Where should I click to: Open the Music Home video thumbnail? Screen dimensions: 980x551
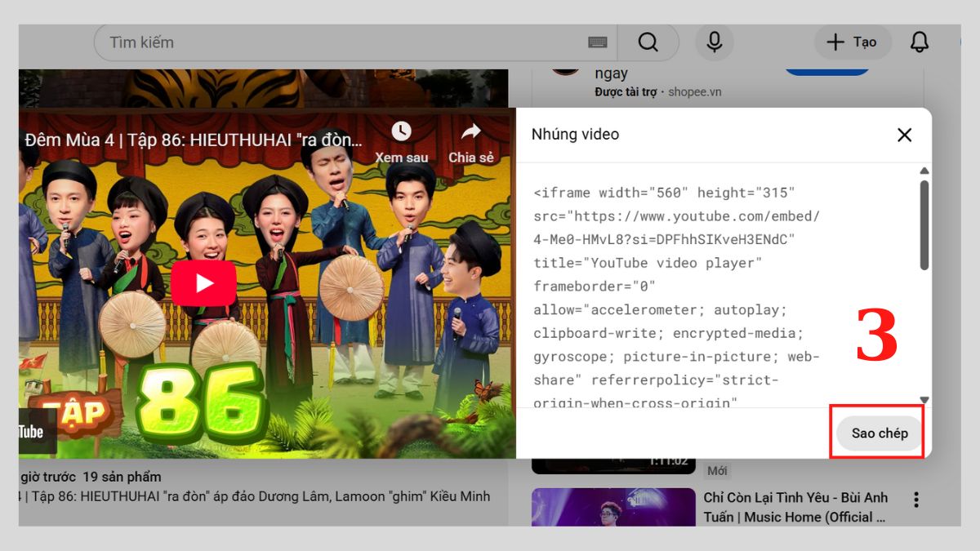613,506
